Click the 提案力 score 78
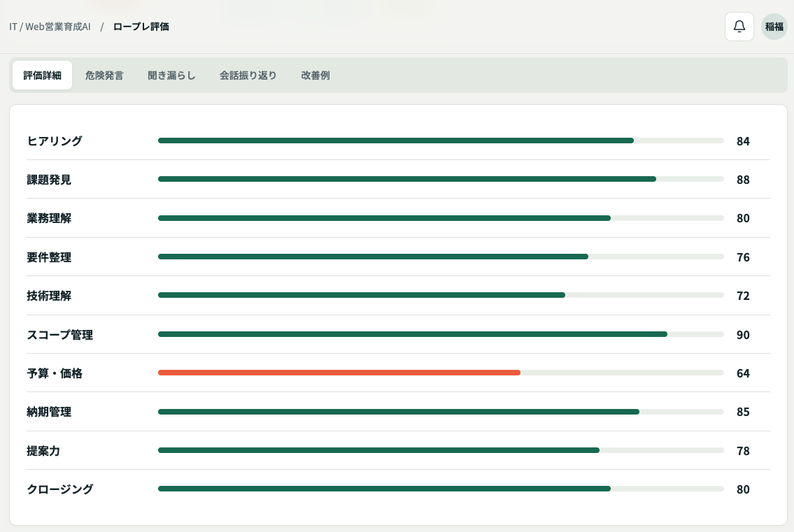The height and width of the screenshot is (532, 794). 743,450
